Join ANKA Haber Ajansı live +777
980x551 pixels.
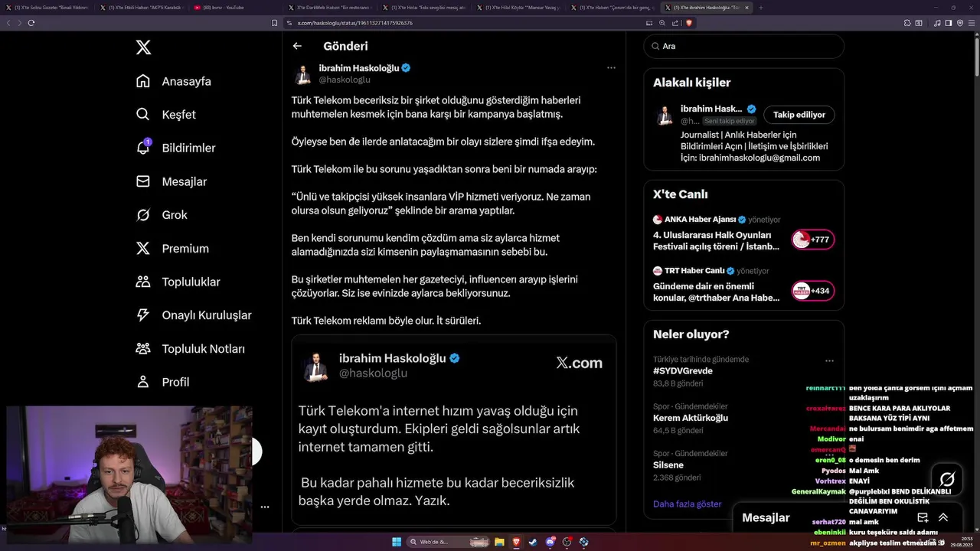point(812,240)
